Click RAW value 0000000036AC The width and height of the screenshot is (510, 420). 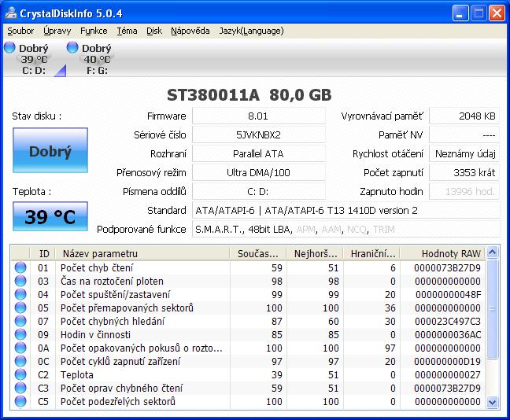448,334
